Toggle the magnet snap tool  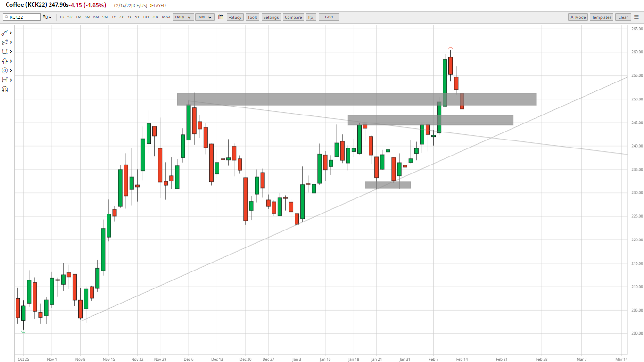[x=5, y=90]
